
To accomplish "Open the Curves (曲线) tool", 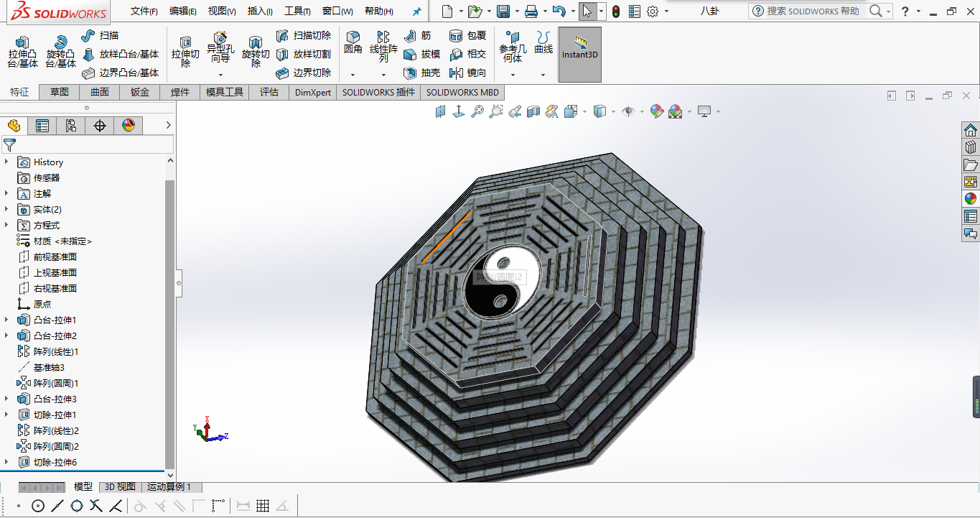I will 543,43.
